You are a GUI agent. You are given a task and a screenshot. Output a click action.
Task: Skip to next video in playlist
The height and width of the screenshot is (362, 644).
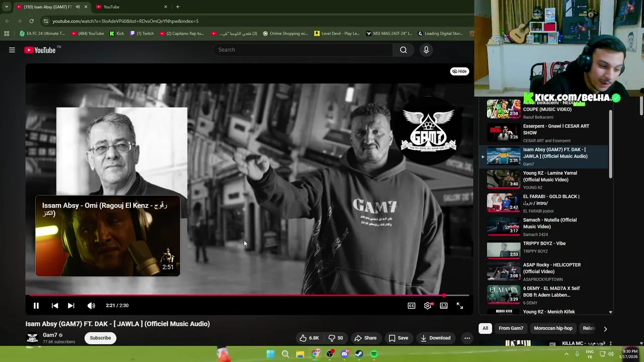click(x=71, y=306)
